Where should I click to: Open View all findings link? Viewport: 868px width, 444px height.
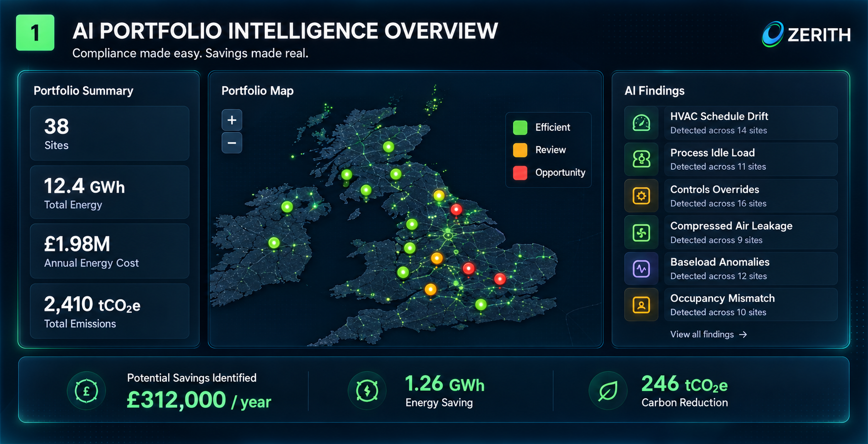709,335
